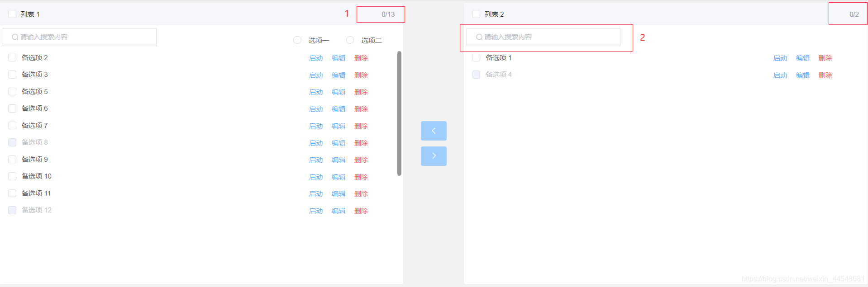Click 删除 for 备选项 7

(x=361, y=126)
